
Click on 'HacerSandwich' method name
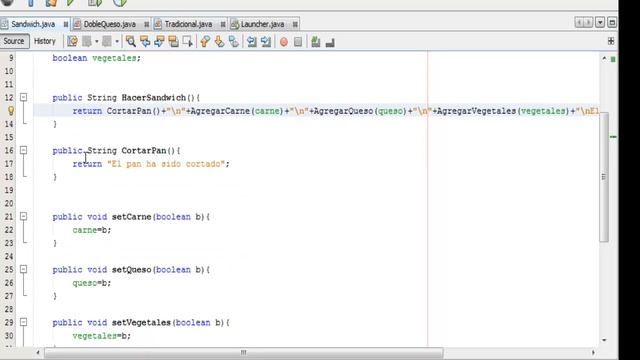[x=153, y=98]
